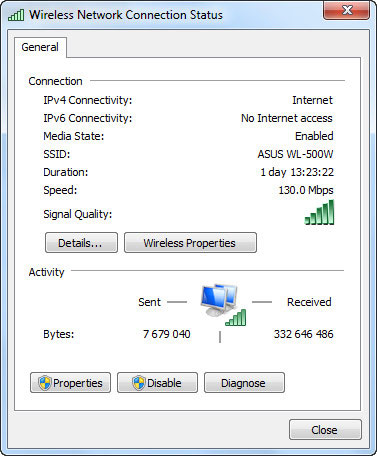Click the Close button at bottom

[325, 430]
